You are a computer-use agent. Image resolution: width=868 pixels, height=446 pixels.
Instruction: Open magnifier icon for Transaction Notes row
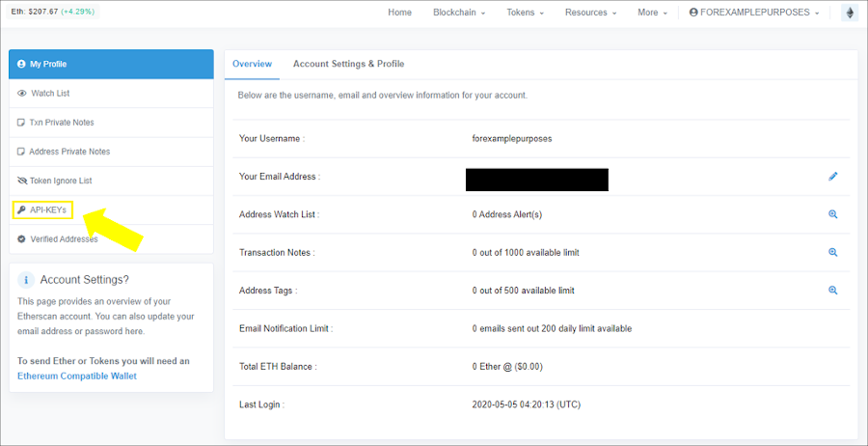pos(832,252)
